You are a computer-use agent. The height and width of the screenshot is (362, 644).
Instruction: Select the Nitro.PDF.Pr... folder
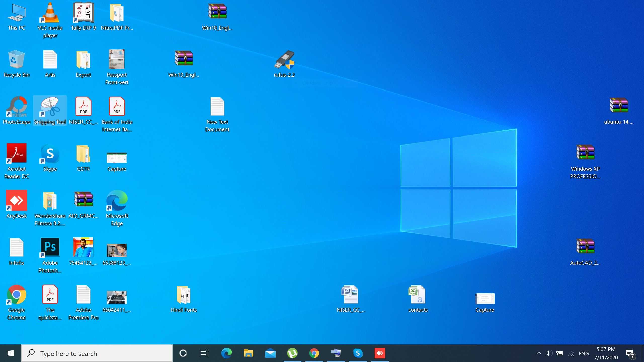click(x=117, y=17)
